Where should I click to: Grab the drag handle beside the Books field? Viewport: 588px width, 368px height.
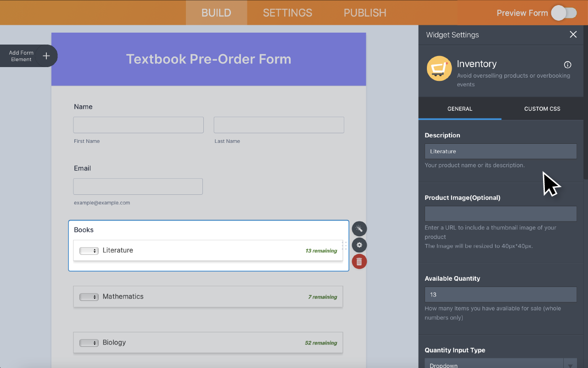pos(344,246)
